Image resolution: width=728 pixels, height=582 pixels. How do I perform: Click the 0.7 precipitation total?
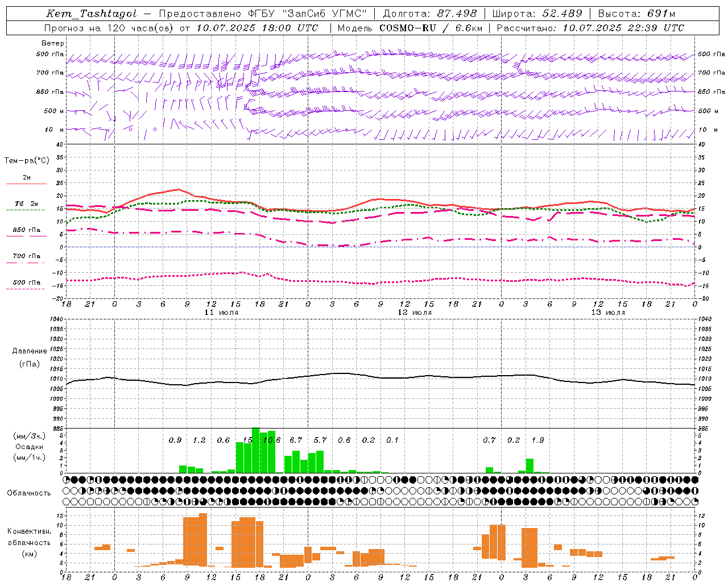point(489,440)
